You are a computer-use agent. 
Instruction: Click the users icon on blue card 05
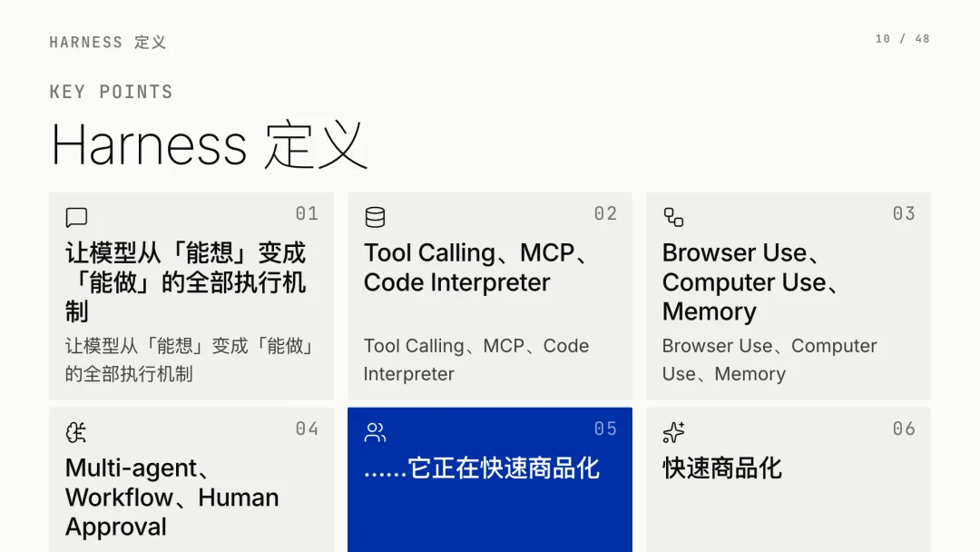(x=375, y=432)
